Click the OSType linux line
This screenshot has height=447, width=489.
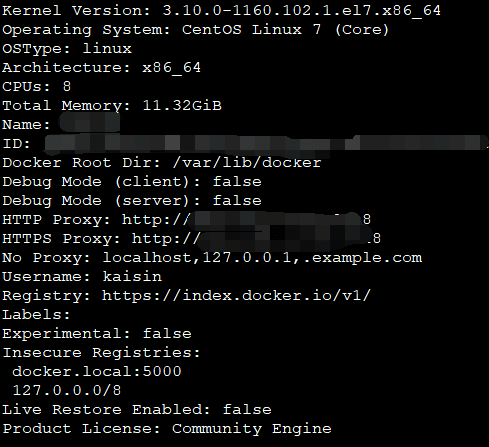[x=67, y=49]
